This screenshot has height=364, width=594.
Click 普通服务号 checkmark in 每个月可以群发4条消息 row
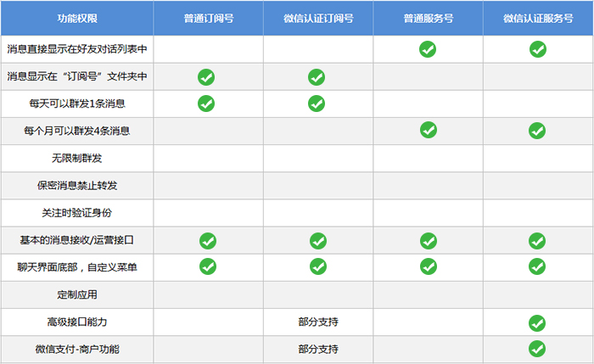[x=429, y=130]
